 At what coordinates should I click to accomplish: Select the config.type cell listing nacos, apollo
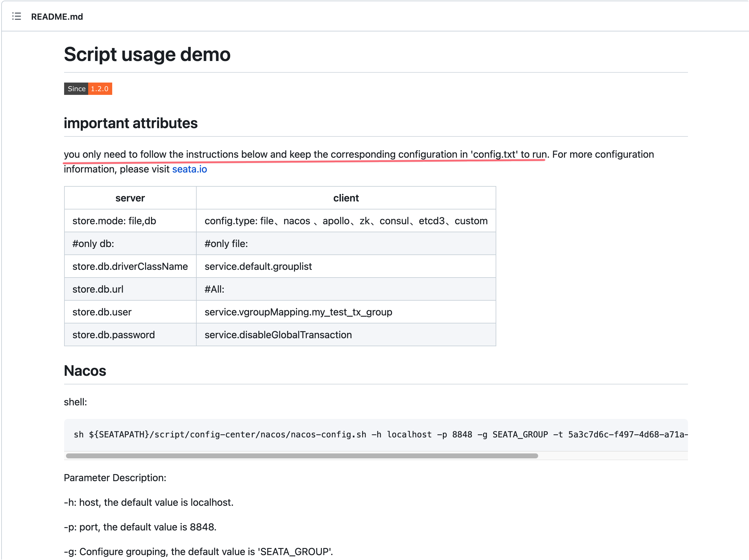346,221
